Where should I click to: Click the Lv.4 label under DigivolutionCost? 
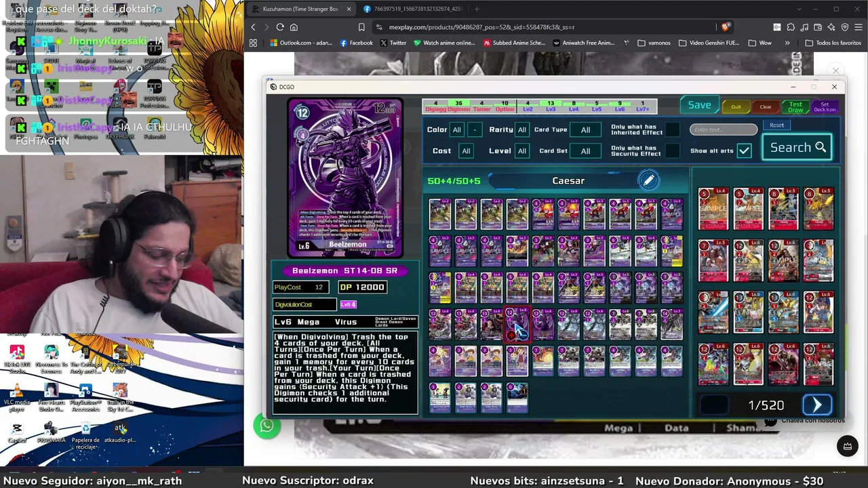(x=348, y=304)
